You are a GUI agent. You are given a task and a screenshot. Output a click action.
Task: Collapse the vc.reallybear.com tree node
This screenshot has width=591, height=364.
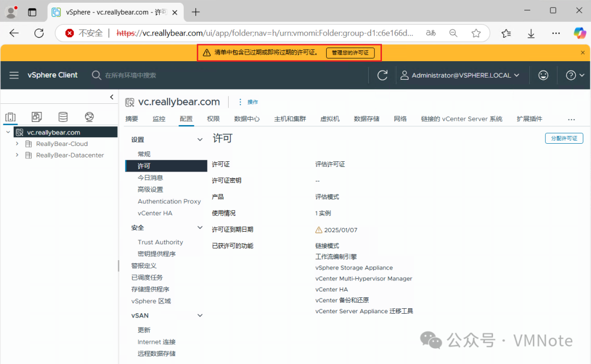click(8, 132)
